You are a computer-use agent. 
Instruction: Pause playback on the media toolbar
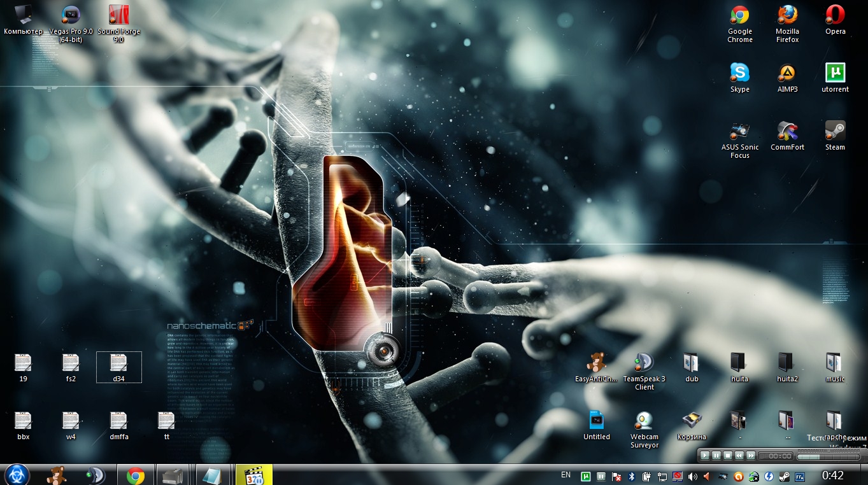(716, 456)
